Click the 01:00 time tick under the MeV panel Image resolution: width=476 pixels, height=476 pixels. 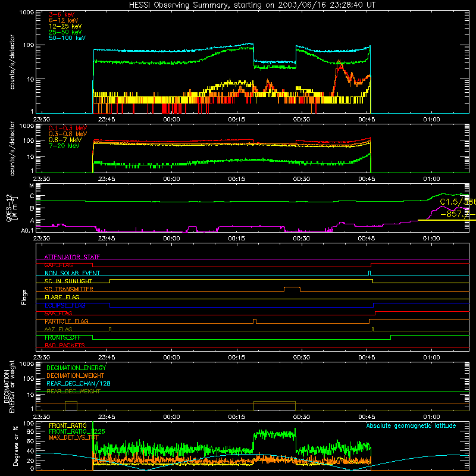click(431, 179)
